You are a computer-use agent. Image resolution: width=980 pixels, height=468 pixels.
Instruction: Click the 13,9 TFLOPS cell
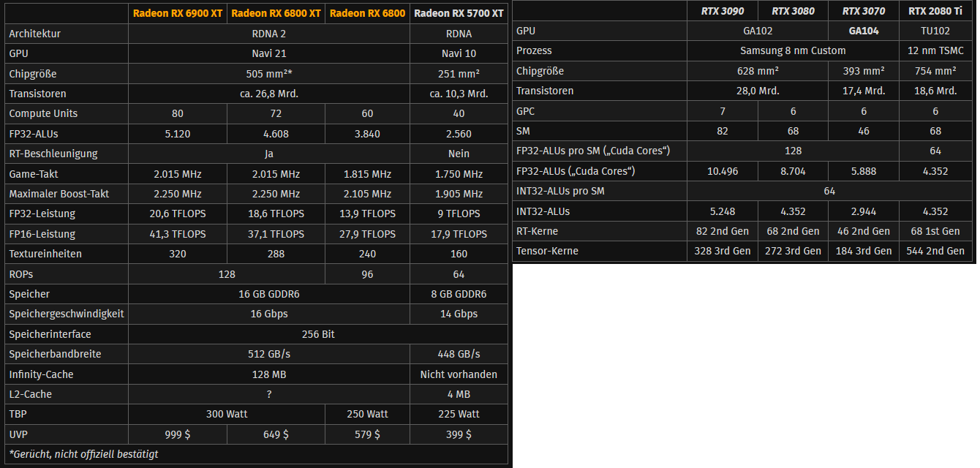pos(367,214)
